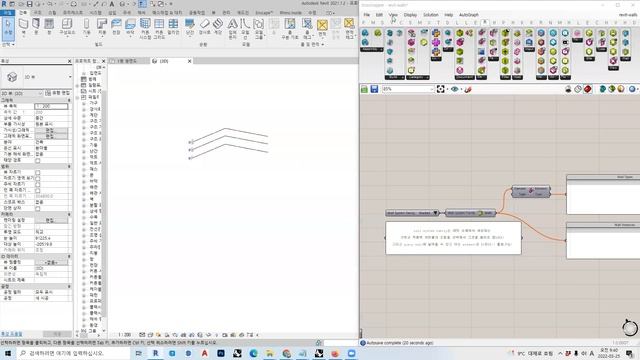Click the Edit Type (유형 편집) button
The image size is (640, 360).
click(58, 93)
